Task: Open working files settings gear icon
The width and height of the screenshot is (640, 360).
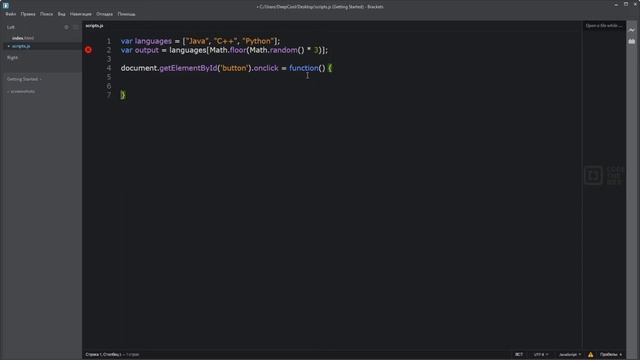Action: pos(67,27)
